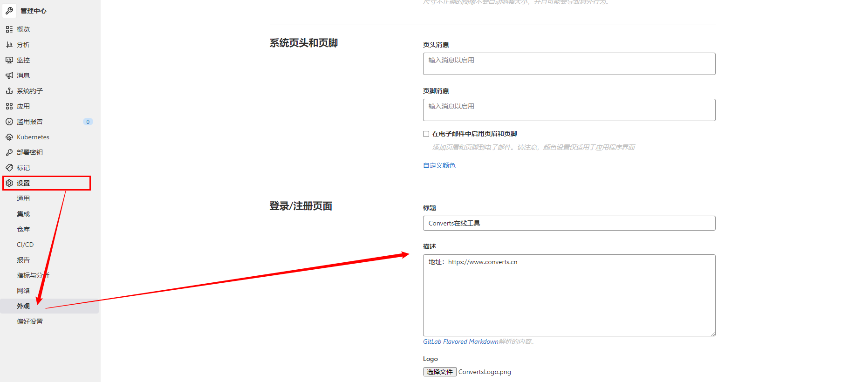The height and width of the screenshot is (382, 868).
Task: Select CI/CD under settings
Action: (25, 245)
